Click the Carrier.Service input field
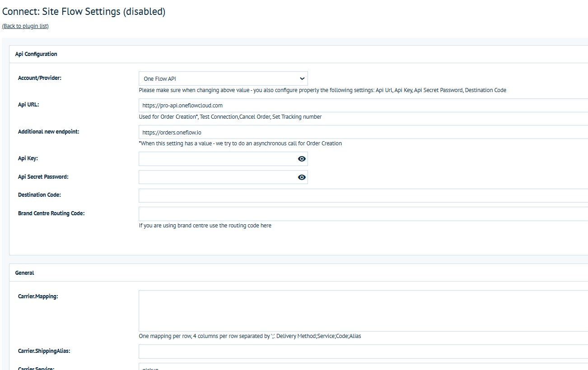 [363, 366]
